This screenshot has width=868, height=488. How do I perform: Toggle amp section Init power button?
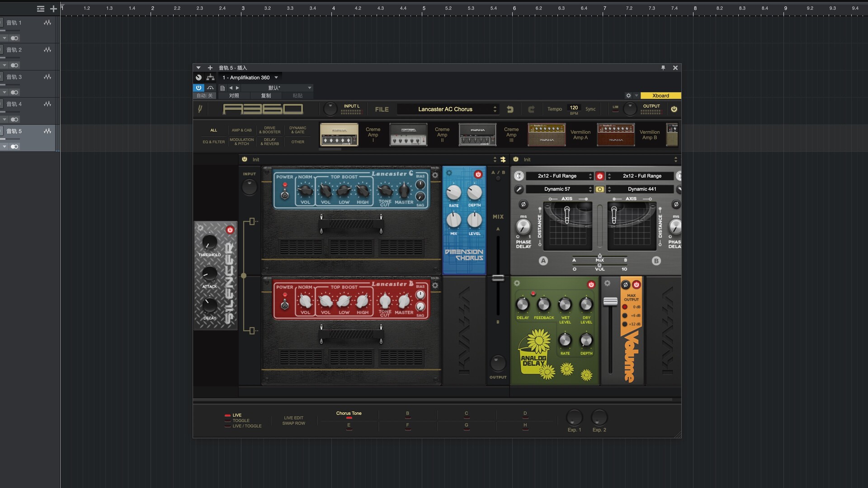point(245,160)
